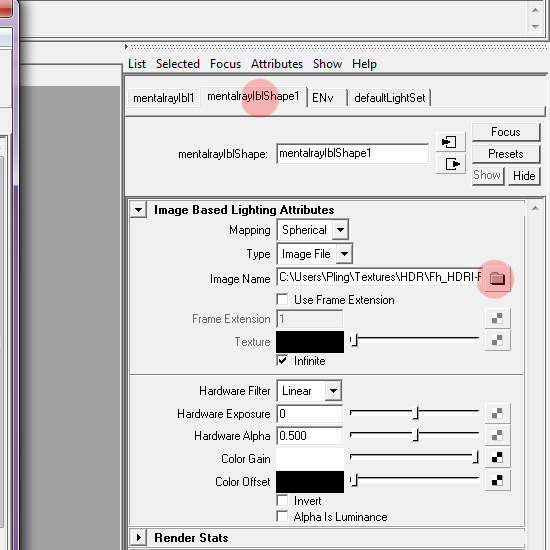Open the List menu

click(x=137, y=64)
